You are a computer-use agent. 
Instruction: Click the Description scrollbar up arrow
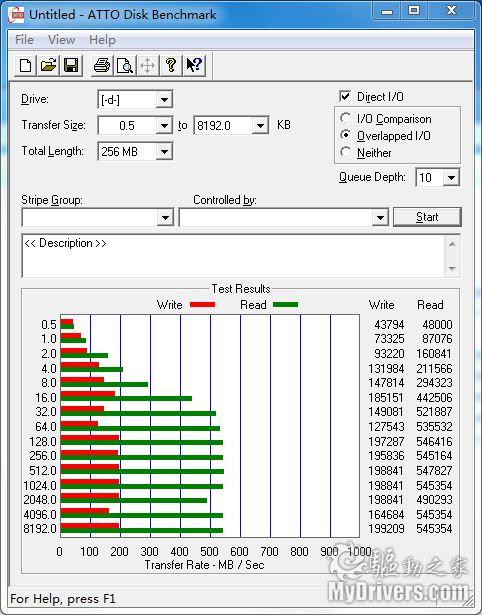pos(452,244)
